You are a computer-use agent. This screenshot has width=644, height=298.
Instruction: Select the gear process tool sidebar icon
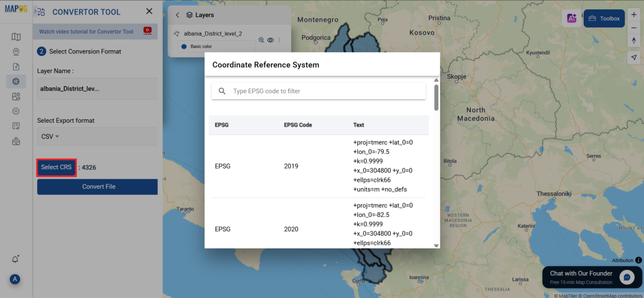16,81
